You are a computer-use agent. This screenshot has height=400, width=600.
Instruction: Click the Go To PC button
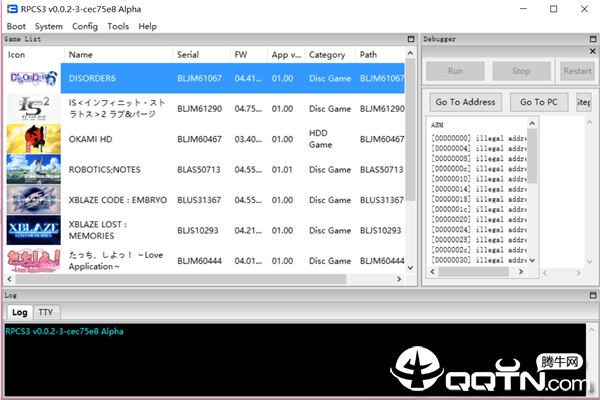539,102
